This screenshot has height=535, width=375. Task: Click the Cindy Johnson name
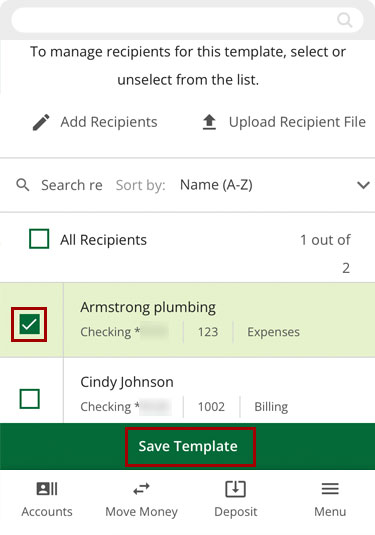click(x=127, y=382)
